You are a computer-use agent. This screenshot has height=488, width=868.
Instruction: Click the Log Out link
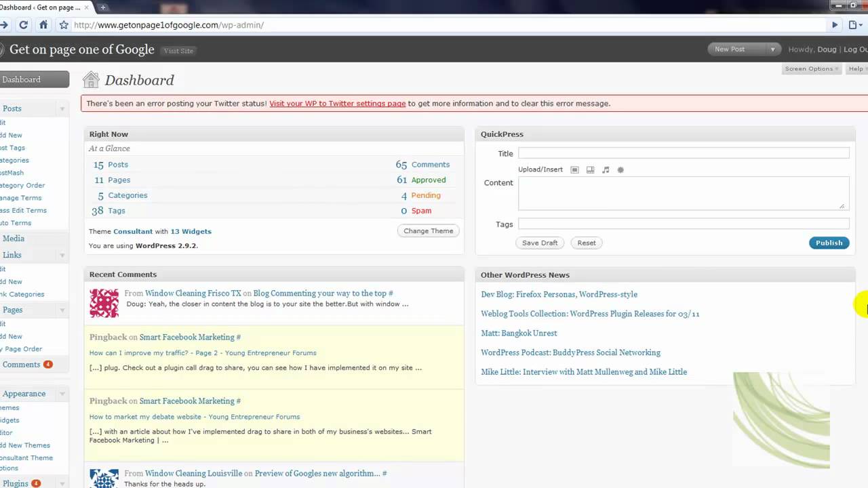coord(856,49)
